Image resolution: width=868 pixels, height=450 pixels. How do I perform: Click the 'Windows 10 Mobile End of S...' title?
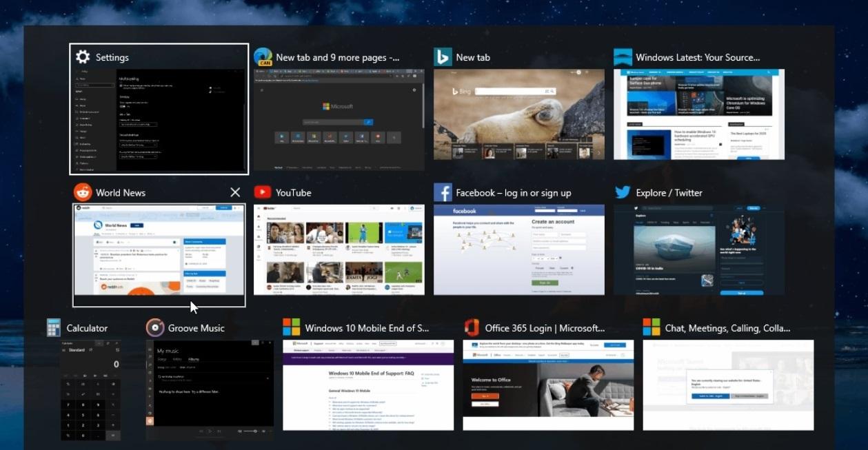coord(367,328)
